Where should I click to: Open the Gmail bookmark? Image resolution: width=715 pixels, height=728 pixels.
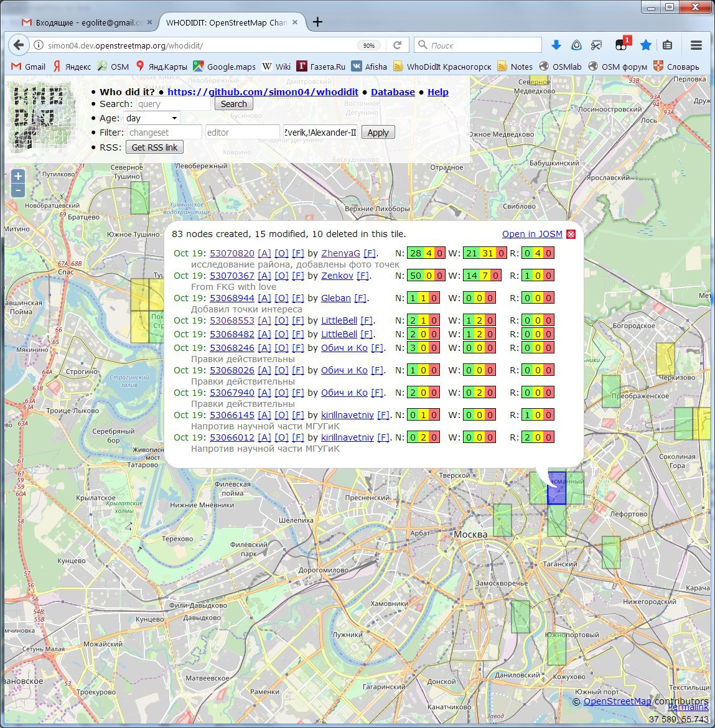tap(29, 67)
